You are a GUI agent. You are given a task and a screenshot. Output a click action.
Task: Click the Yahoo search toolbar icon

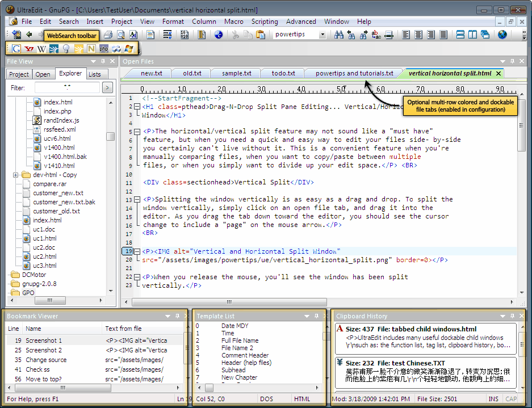pos(29,49)
